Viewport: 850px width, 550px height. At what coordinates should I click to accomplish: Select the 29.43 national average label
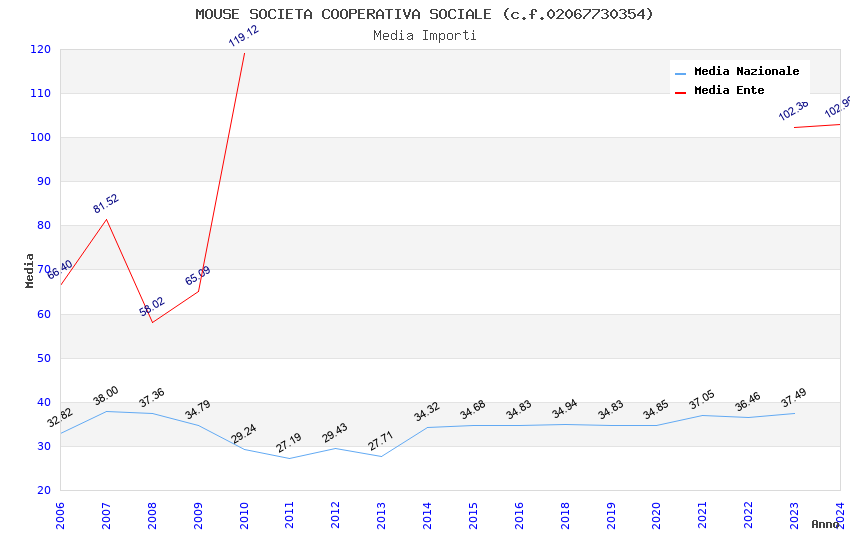click(335, 433)
